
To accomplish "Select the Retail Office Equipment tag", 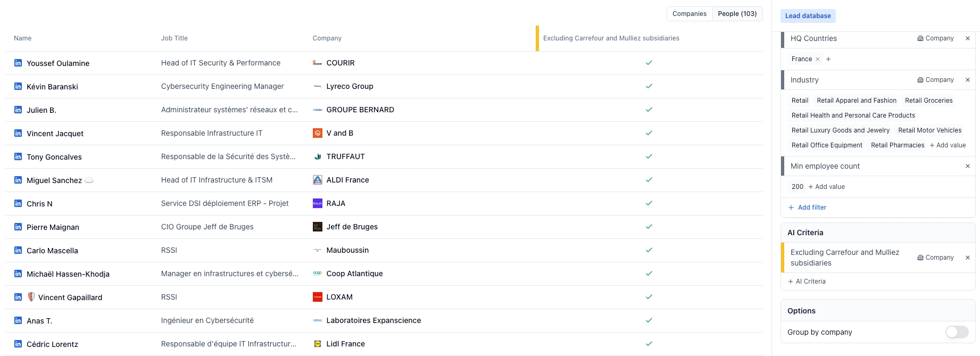I will 827,145.
